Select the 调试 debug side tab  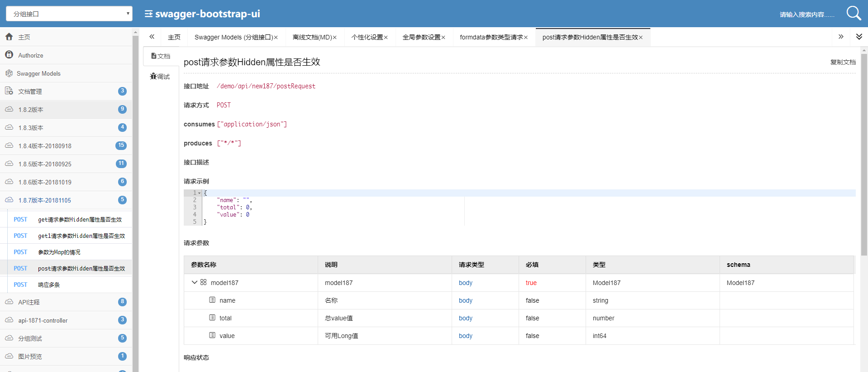click(161, 77)
